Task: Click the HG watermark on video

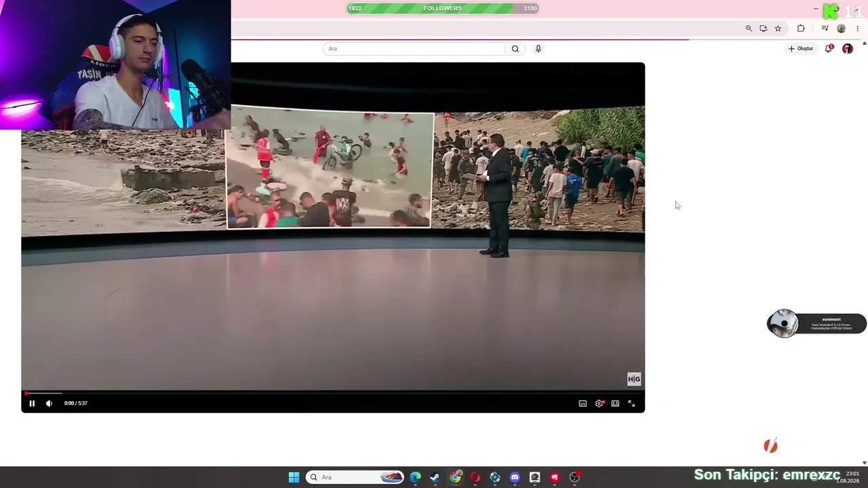Action: click(x=634, y=379)
